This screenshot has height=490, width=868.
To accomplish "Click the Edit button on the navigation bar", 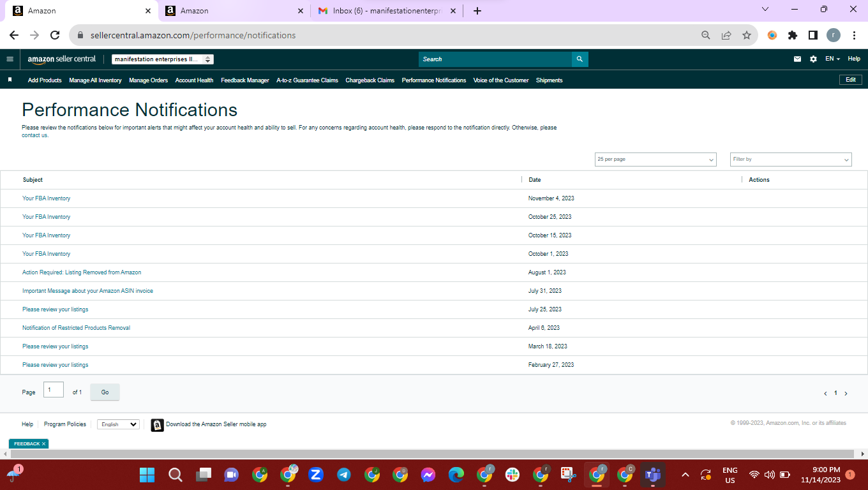I will click(x=851, y=80).
